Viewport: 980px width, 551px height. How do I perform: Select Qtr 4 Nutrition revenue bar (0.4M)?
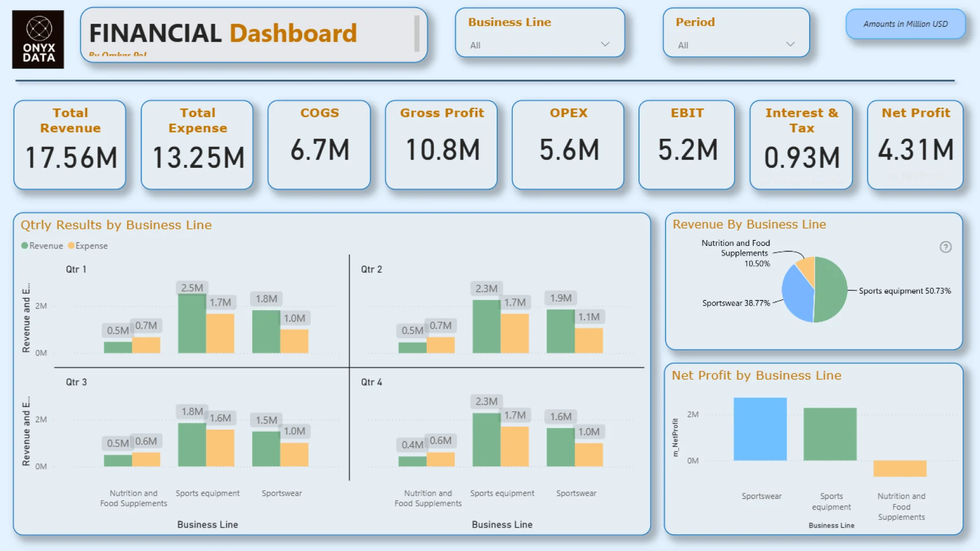[412, 461]
